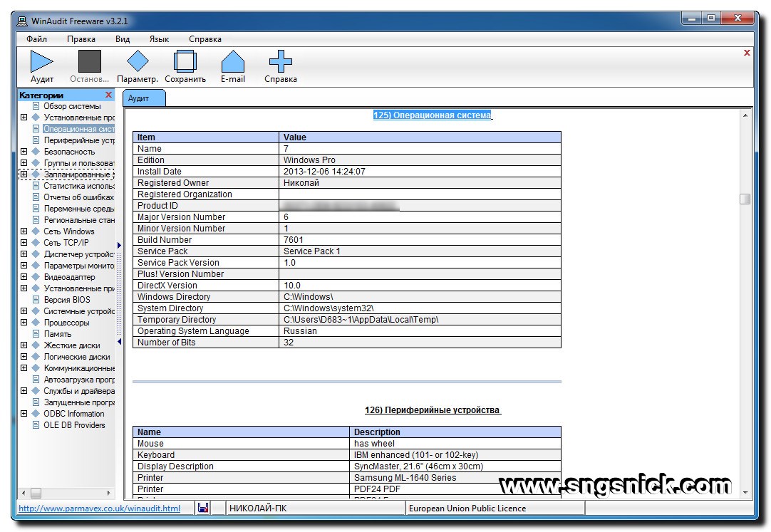Click Samsung ML-1640 Series printer entry

coord(405,477)
